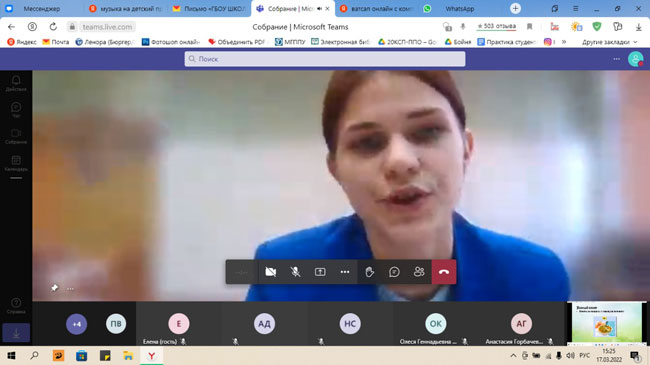
Task: Select participant ПВ avatar
Action: pyautogui.click(x=116, y=324)
